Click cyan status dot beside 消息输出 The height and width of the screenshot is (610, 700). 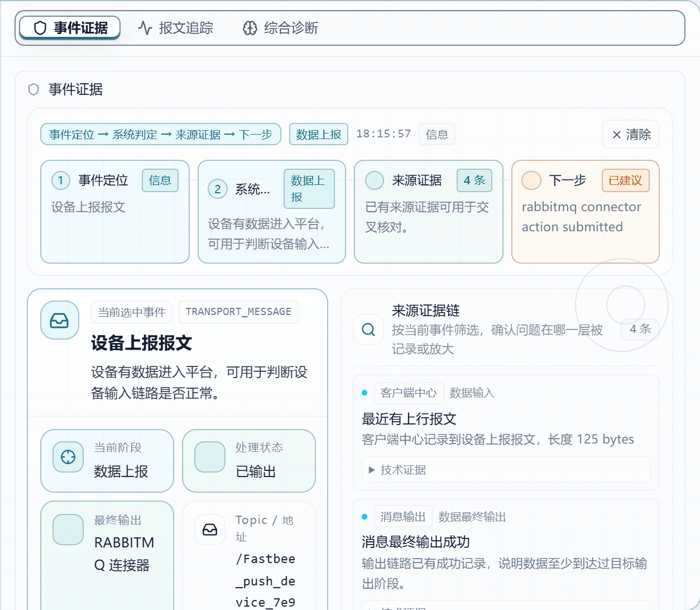(x=365, y=517)
